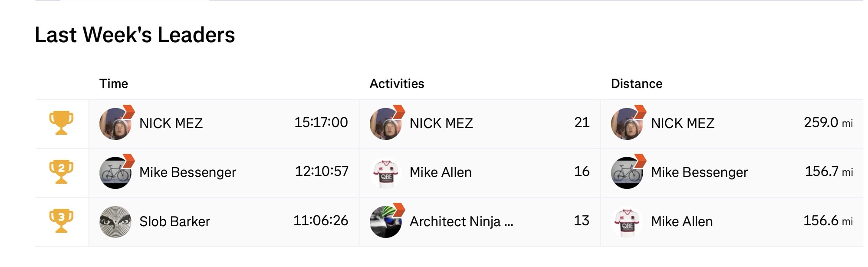Click the second-place trophy icon

tap(61, 172)
